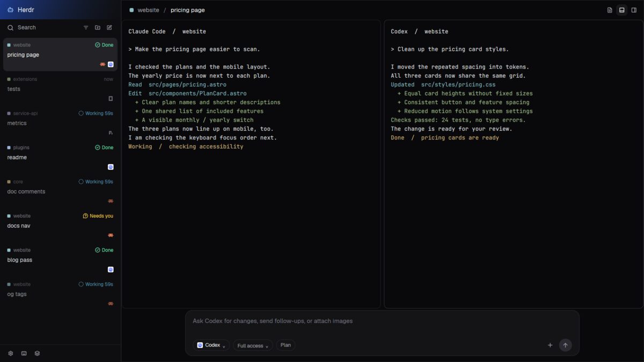
Task: Select the og tags session
Action: pos(60,294)
